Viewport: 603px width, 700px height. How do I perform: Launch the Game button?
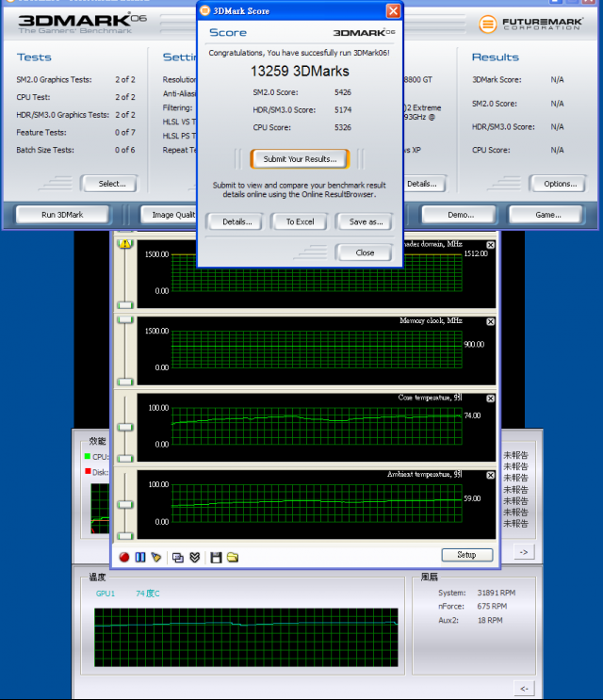(547, 215)
